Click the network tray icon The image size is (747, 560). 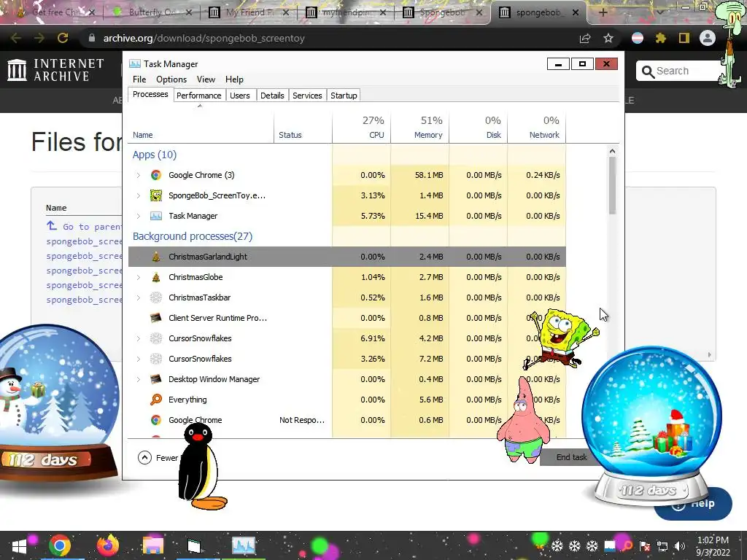click(x=662, y=546)
